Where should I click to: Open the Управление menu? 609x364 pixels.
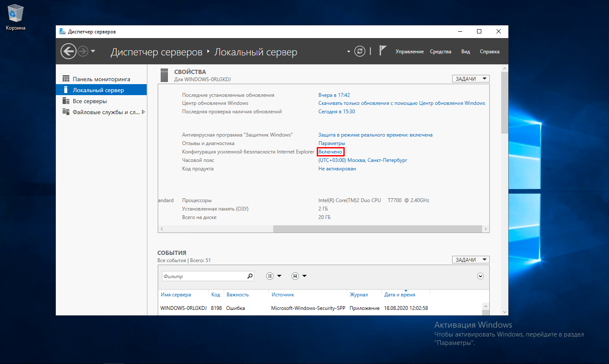(409, 52)
